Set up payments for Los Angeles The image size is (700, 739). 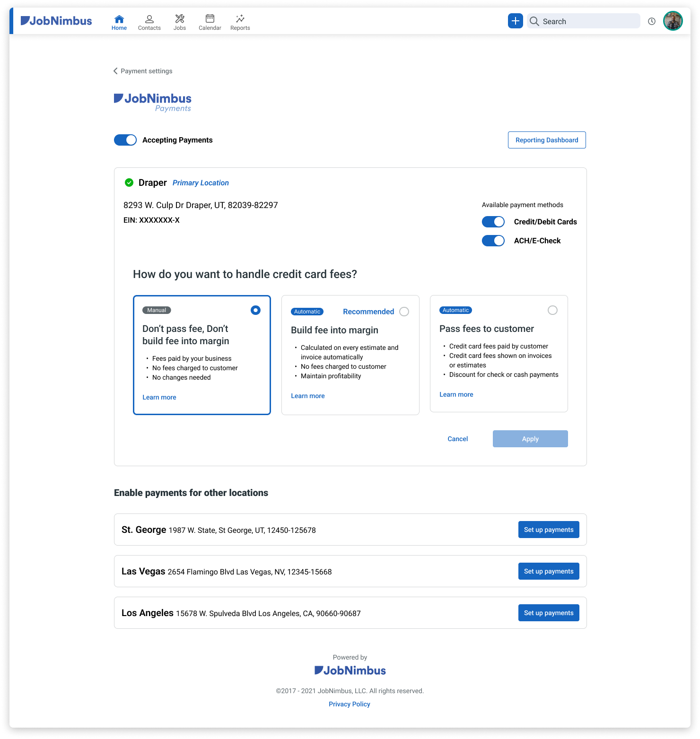[549, 613]
